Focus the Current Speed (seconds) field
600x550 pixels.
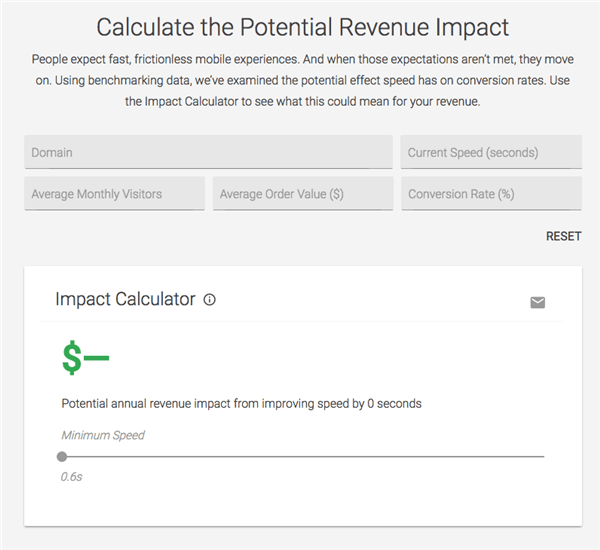(x=491, y=153)
